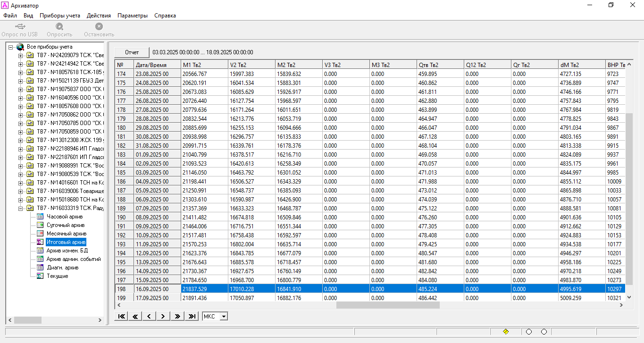The width and height of the screenshot is (644, 343).
Task: Open the Параметры menu
Action: point(132,16)
